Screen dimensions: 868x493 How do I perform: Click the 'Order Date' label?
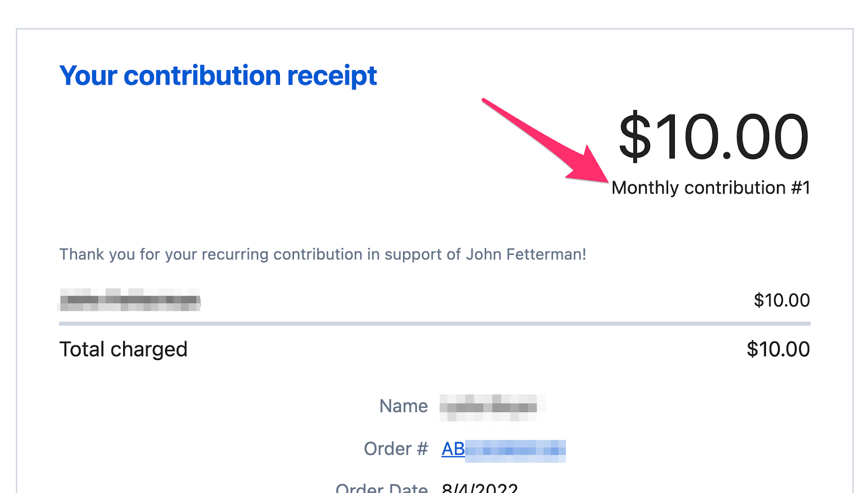coord(381,488)
